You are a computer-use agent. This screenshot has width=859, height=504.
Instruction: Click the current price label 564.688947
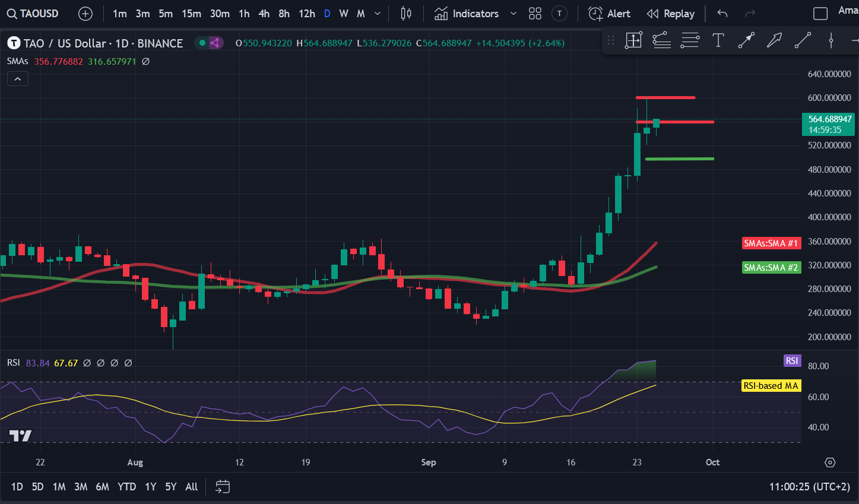point(828,124)
